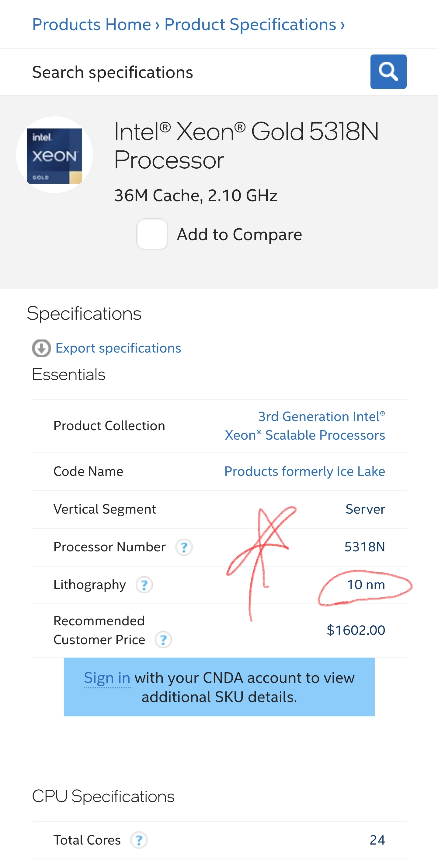Click the blue search magnifier button
This screenshot has width=438, height=868.
coord(388,72)
